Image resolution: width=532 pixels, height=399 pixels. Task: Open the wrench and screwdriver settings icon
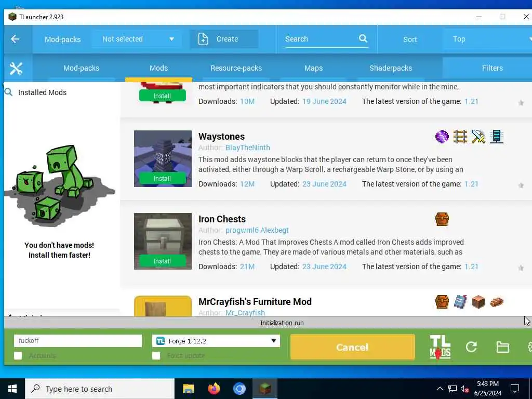[16, 68]
